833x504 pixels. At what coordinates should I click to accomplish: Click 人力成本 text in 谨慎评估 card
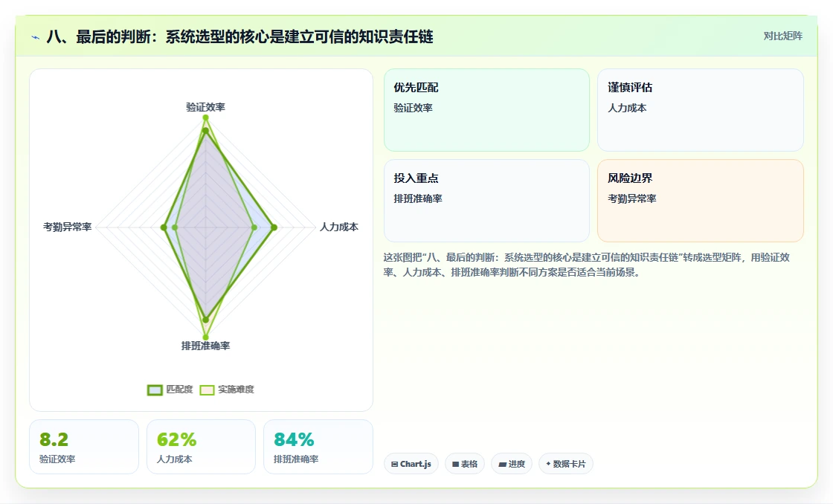(627, 108)
